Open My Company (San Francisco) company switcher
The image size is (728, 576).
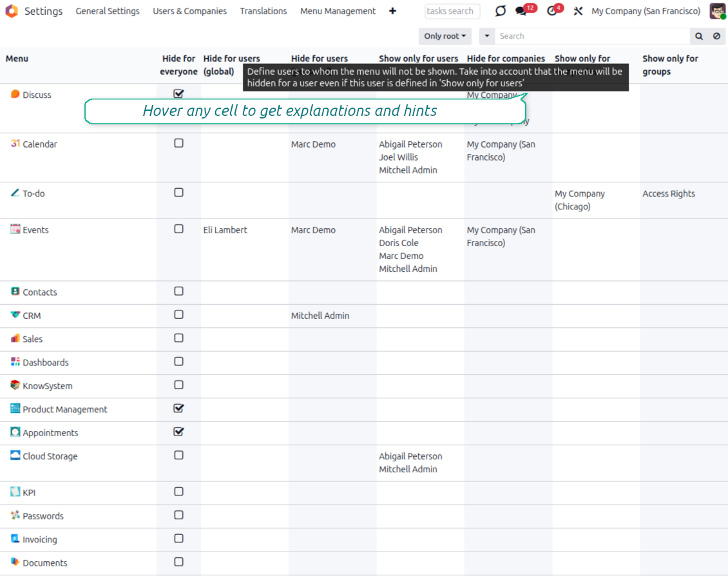(646, 11)
